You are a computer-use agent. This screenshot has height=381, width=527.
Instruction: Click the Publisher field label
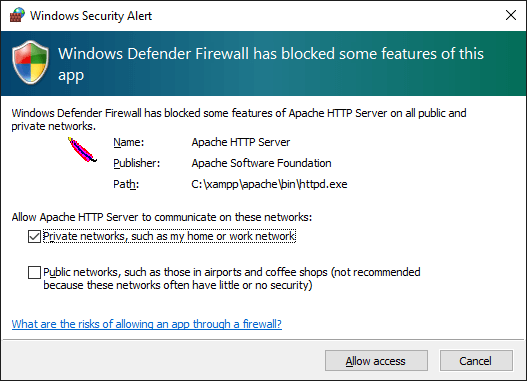click(136, 163)
